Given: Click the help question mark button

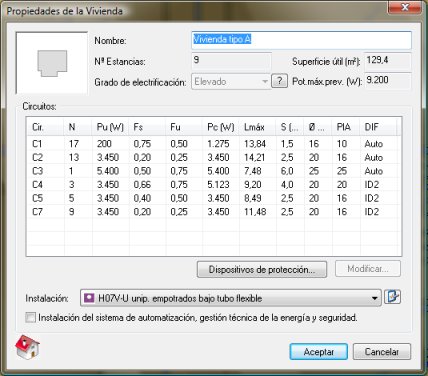Looking at the screenshot, I should point(280,81).
